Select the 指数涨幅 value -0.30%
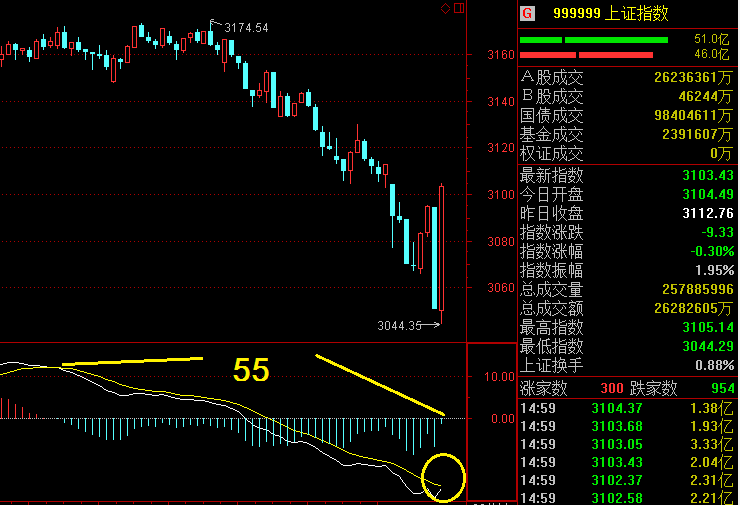740x505 pixels. pos(712,251)
